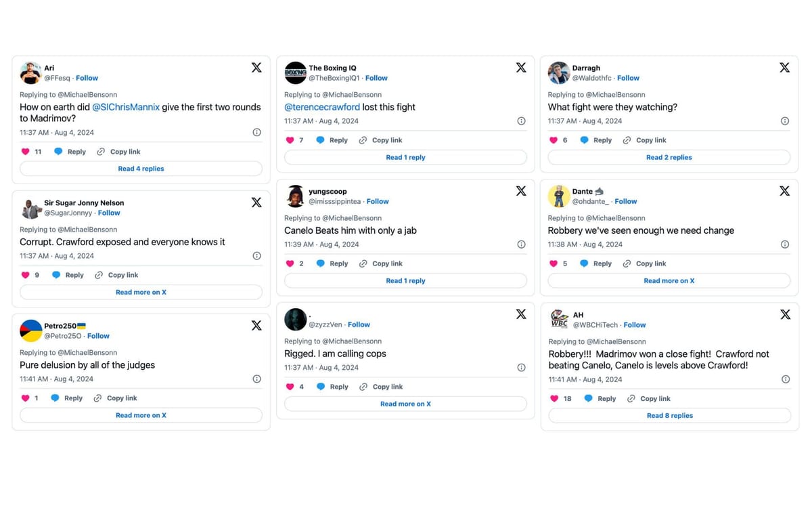Open Sir Sugar Jonny Nelson's profile picture
Viewport: 812px width, 508px height.
point(31,208)
